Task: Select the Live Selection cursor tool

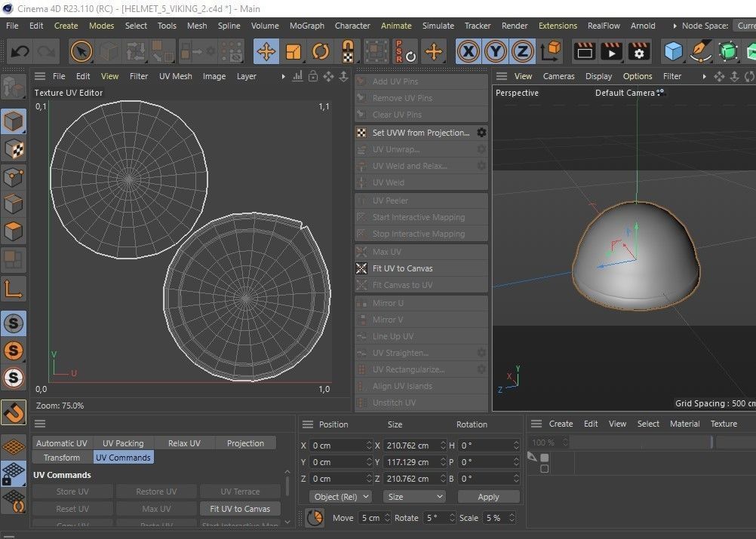Action: [x=81, y=51]
